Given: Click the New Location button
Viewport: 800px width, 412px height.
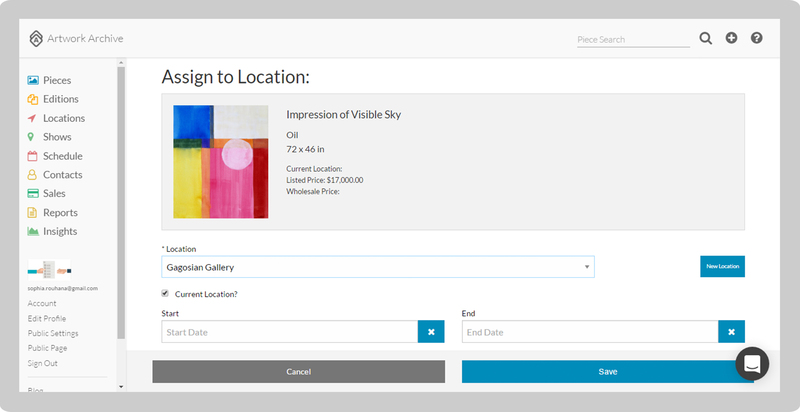Looking at the screenshot, I should tap(722, 266).
